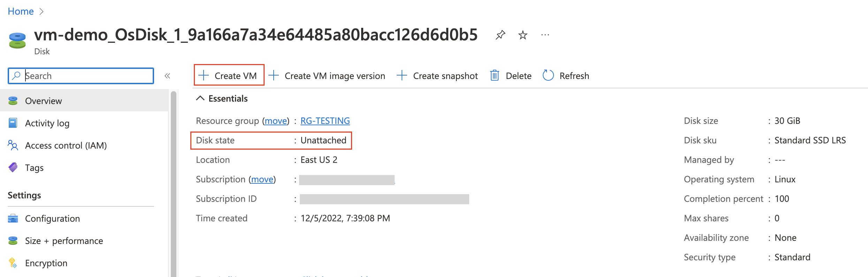Click the Search input field

[x=84, y=76]
